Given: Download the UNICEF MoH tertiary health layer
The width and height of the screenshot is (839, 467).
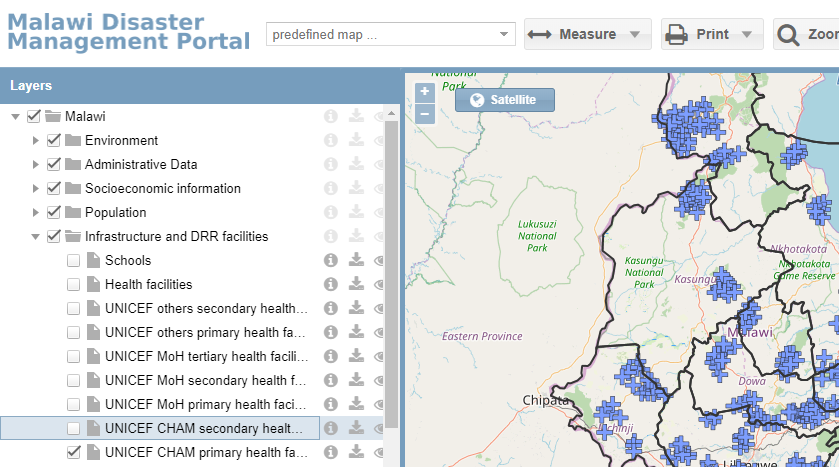Looking at the screenshot, I should (356, 356).
